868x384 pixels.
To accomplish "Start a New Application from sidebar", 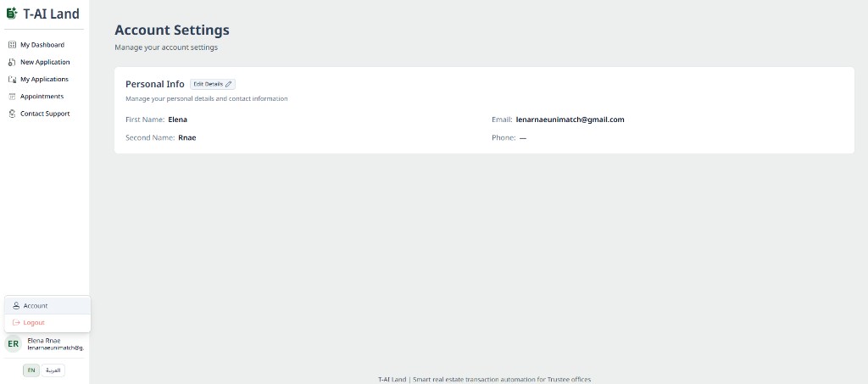I will click(x=44, y=62).
